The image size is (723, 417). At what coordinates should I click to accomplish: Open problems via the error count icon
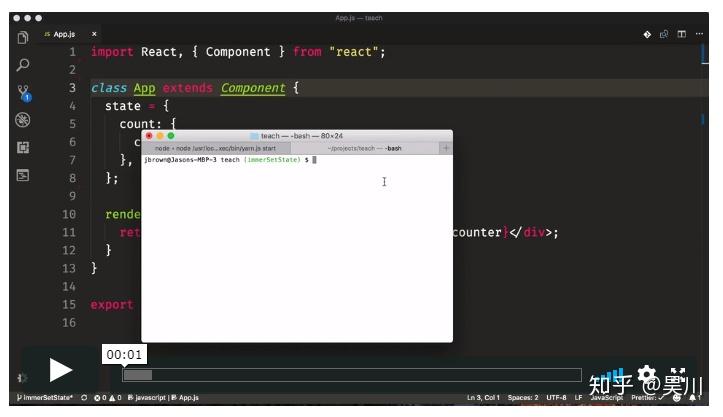pyautogui.click(x=100, y=398)
